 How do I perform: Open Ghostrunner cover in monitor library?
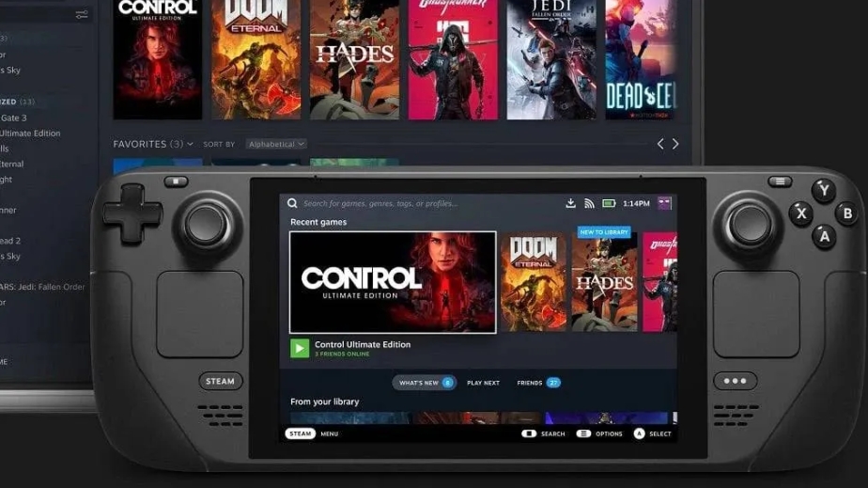453,59
